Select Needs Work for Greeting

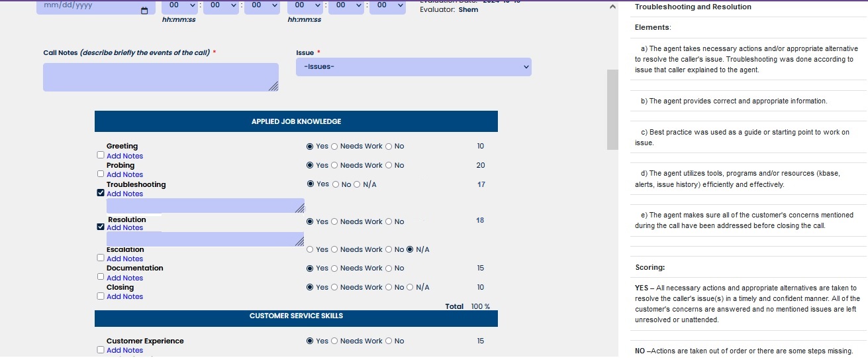click(334, 147)
